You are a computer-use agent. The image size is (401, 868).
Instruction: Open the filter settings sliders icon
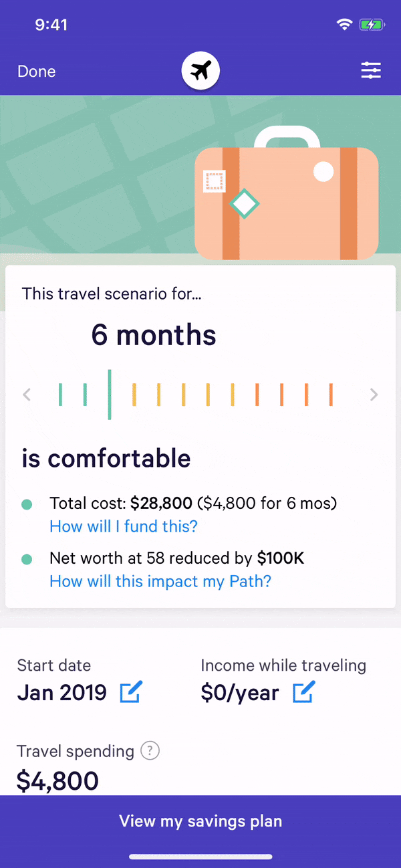pos(371,71)
